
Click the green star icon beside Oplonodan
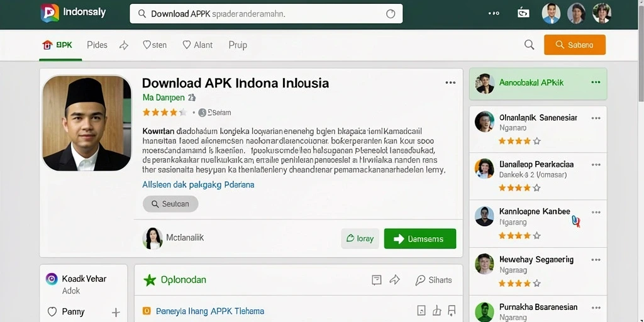click(150, 280)
